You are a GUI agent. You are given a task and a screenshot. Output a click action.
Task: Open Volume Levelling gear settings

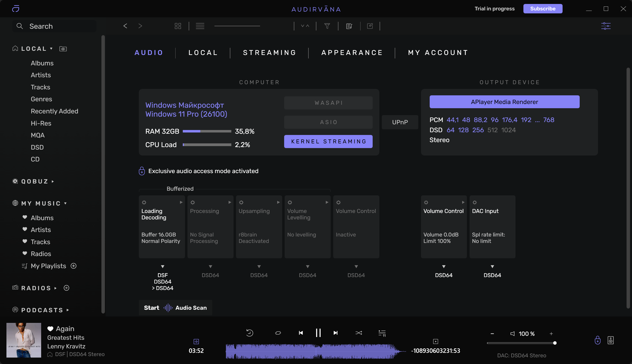[x=290, y=202]
